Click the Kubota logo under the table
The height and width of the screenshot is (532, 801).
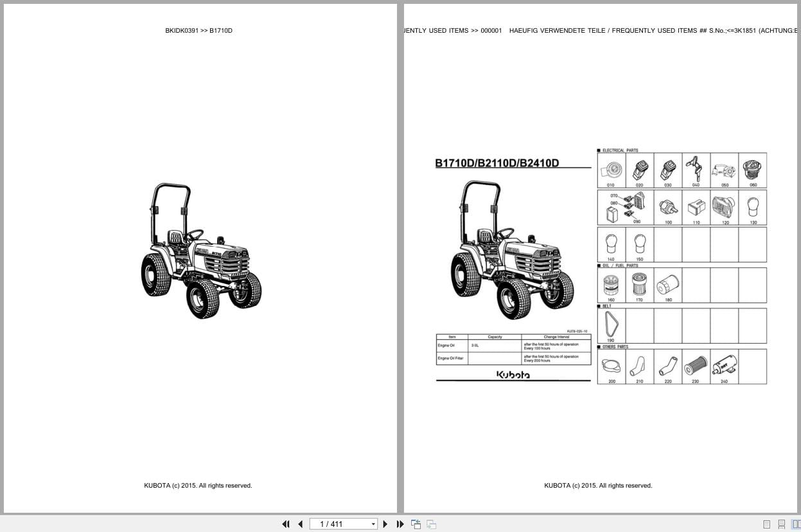pos(513,375)
